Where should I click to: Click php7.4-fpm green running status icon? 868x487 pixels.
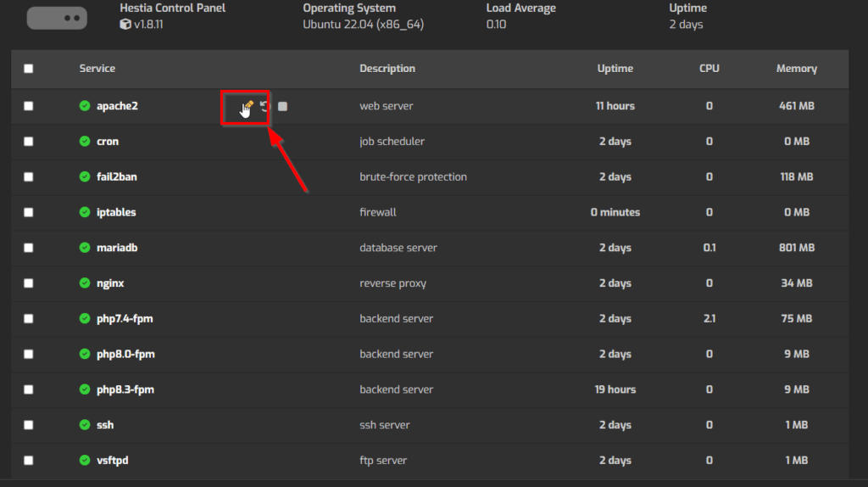point(85,318)
